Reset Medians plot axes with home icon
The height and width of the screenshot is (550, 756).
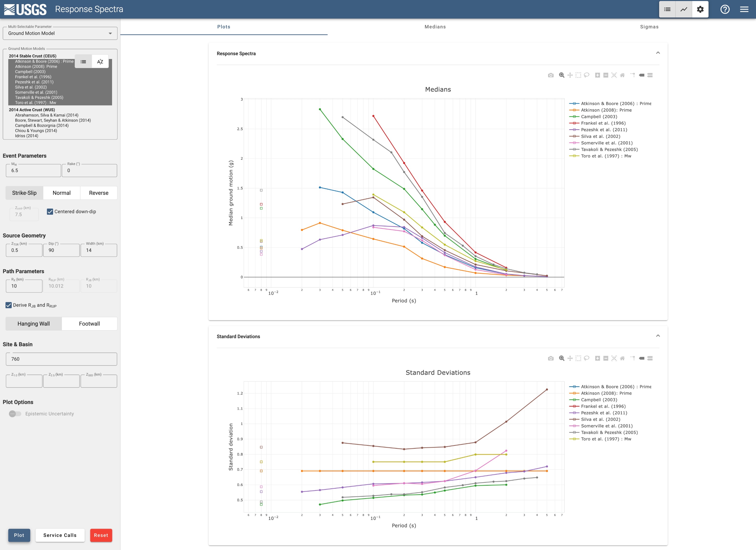(622, 75)
